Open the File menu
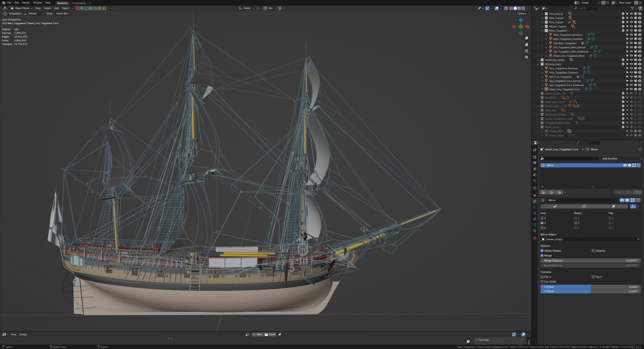 pyautogui.click(x=9, y=3)
